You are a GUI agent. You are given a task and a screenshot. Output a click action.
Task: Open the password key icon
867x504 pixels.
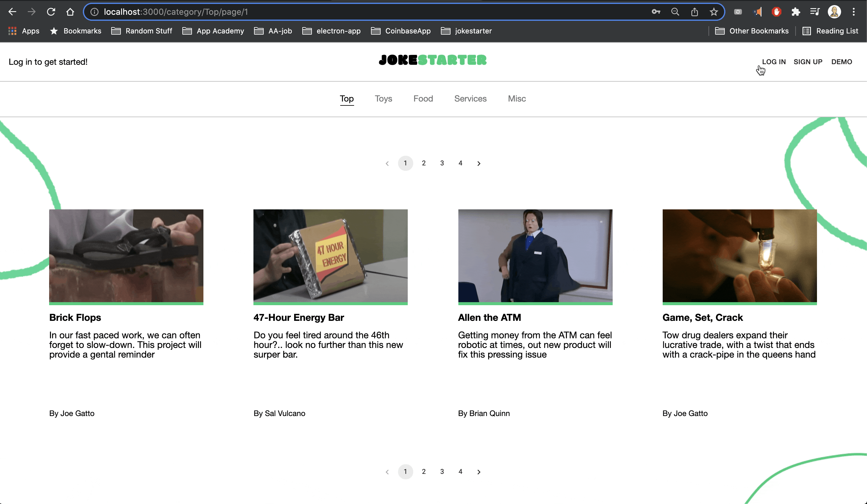point(656,12)
